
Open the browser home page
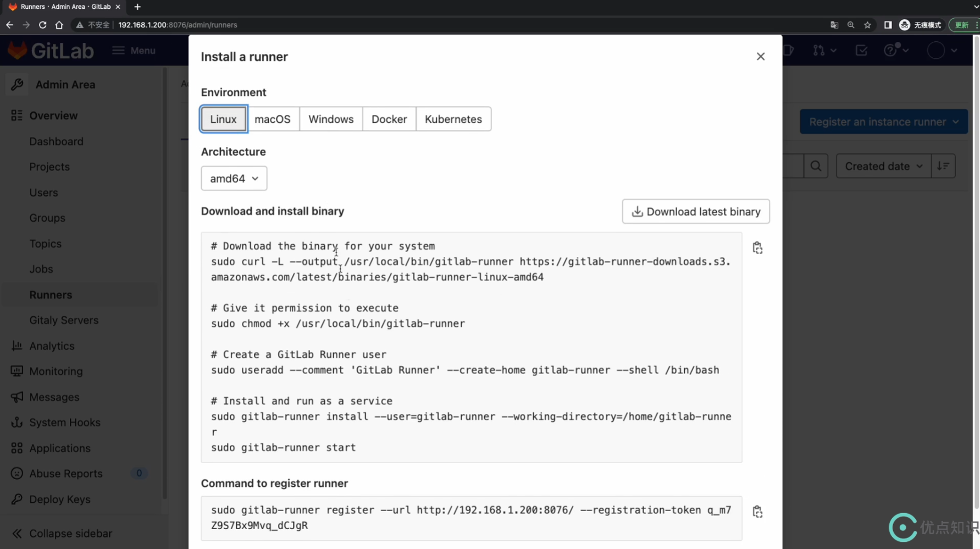pos(59,25)
